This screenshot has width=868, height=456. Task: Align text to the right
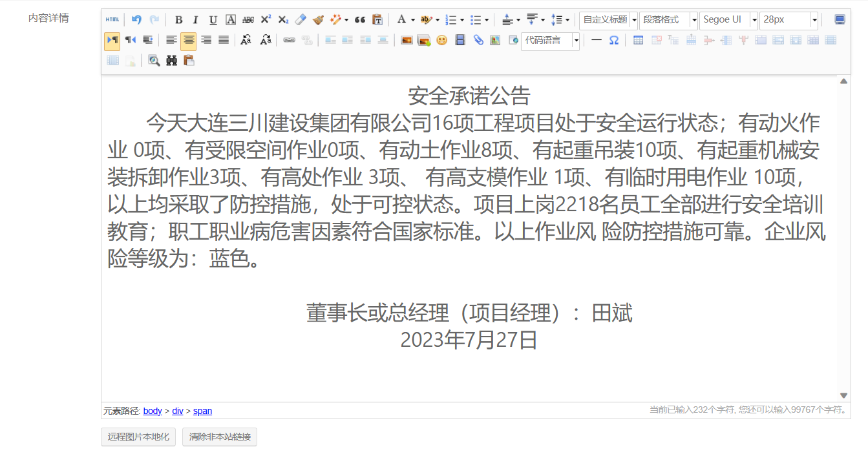pos(206,40)
